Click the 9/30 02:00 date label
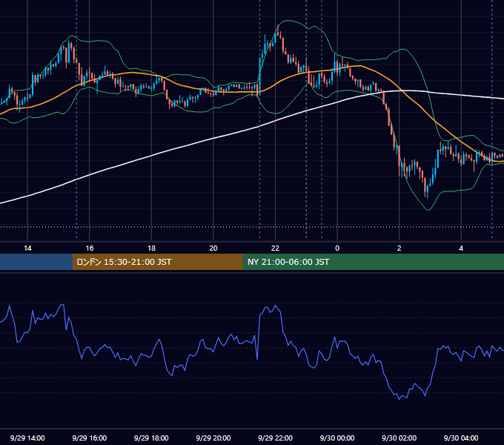The height and width of the screenshot is (445, 504). coord(399,438)
